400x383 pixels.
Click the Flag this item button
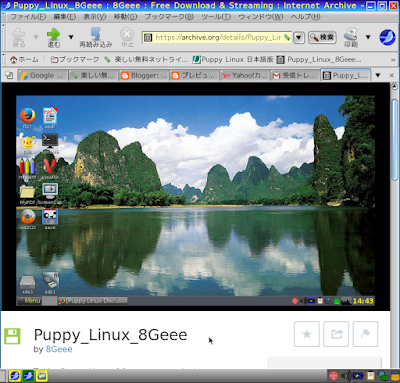coord(365,334)
